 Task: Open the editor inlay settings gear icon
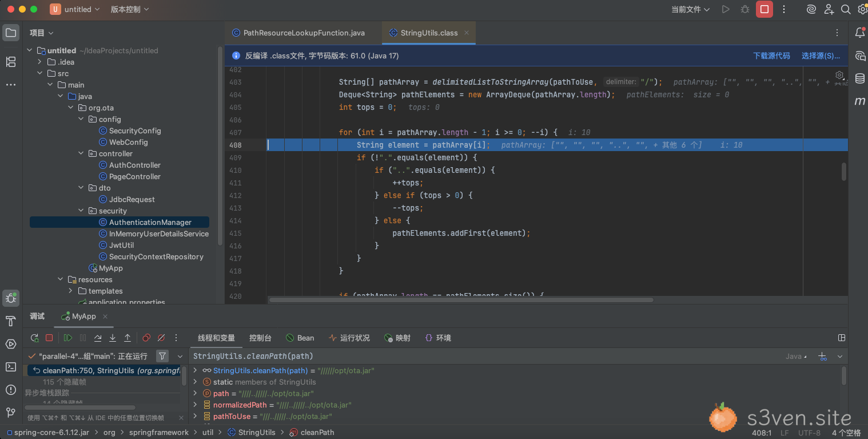click(x=839, y=76)
